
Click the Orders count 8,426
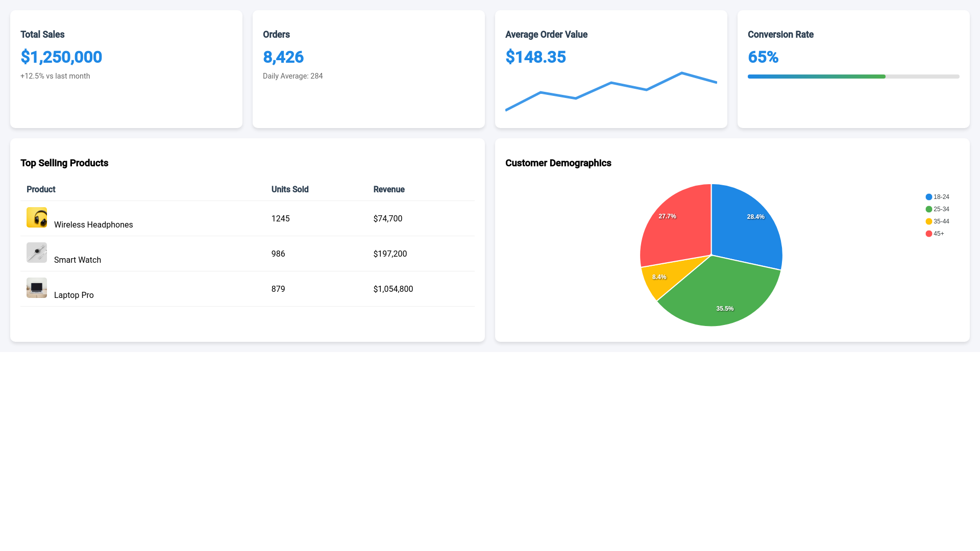coord(283,57)
